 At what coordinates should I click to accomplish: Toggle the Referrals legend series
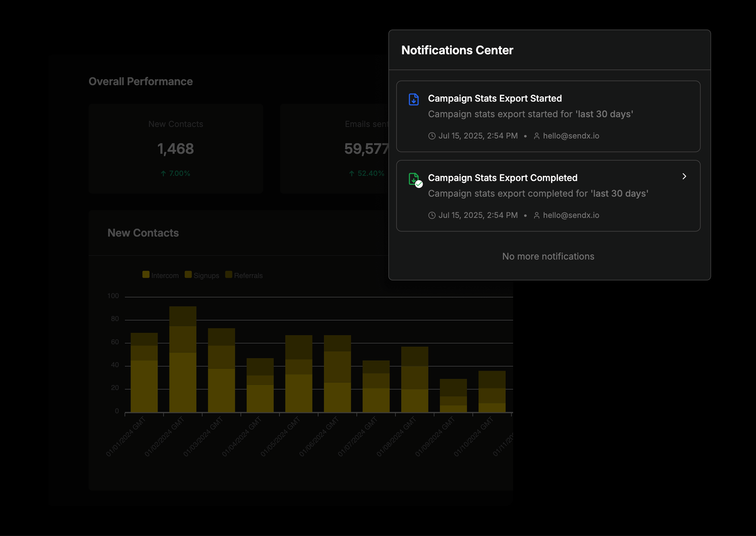pyautogui.click(x=244, y=275)
